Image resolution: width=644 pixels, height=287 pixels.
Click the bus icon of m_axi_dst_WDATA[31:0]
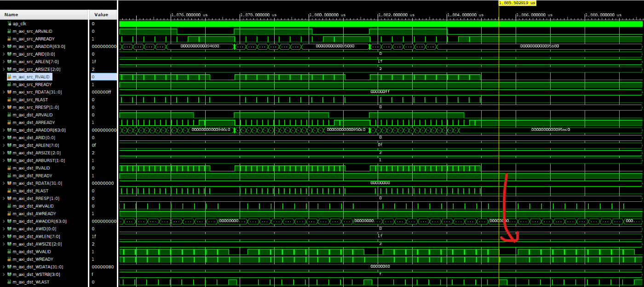[10, 267]
